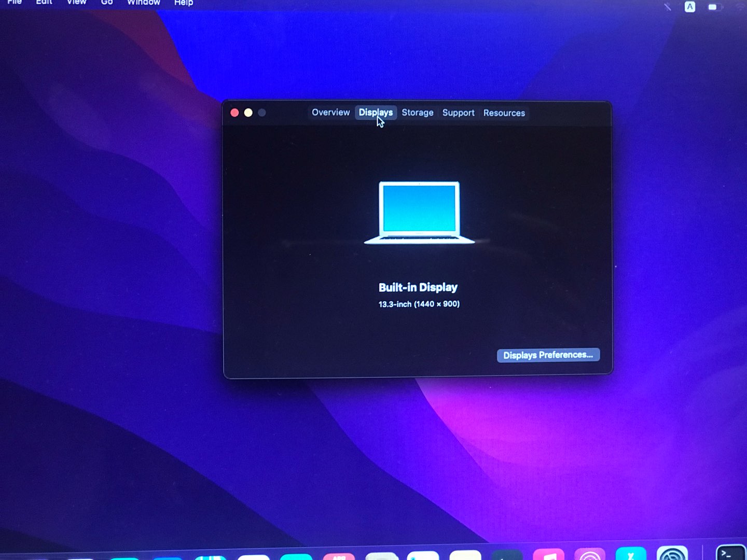Click the Bluetooth off status icon
The image size is (747, 560).
[x=668, y=7]
